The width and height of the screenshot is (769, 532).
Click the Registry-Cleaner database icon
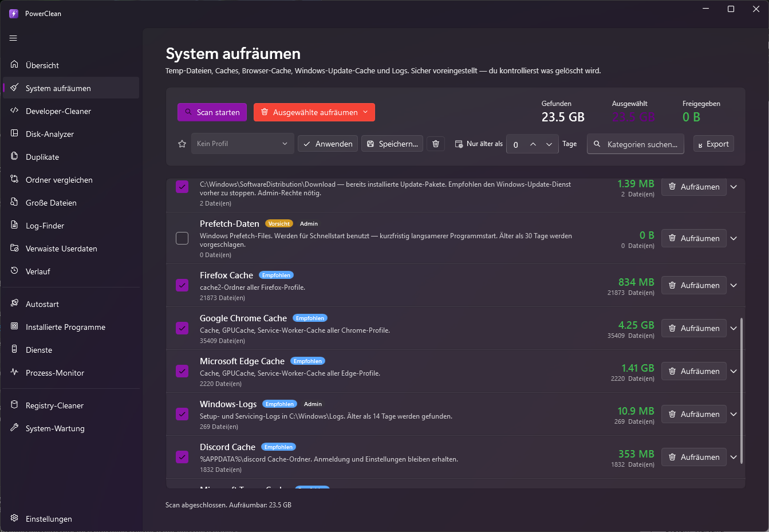click(x=14, y=405)
